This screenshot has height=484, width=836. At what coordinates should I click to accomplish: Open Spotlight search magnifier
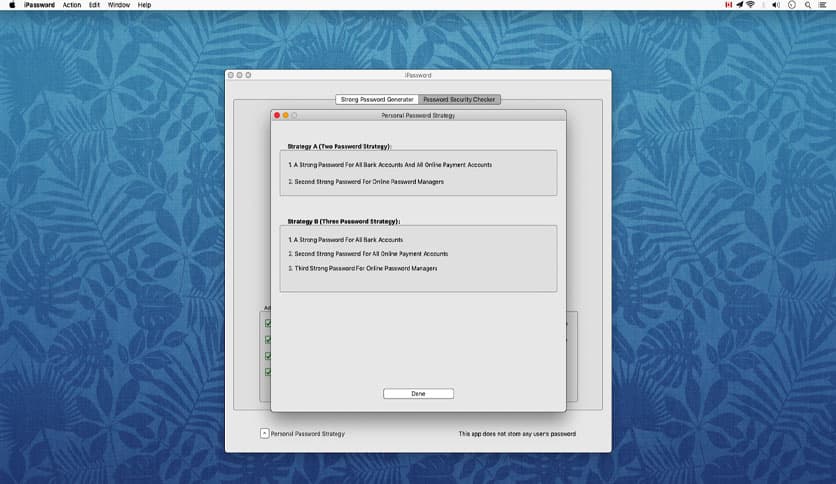point(808,5)
